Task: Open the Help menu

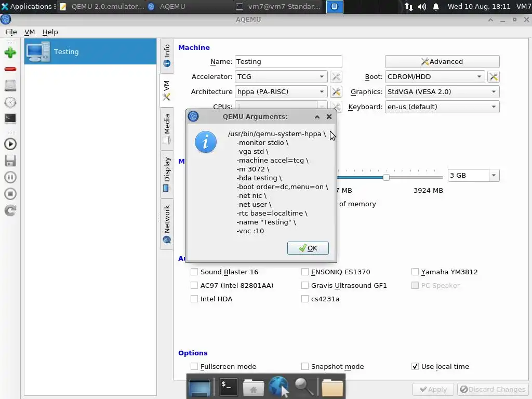Action: 50,32
